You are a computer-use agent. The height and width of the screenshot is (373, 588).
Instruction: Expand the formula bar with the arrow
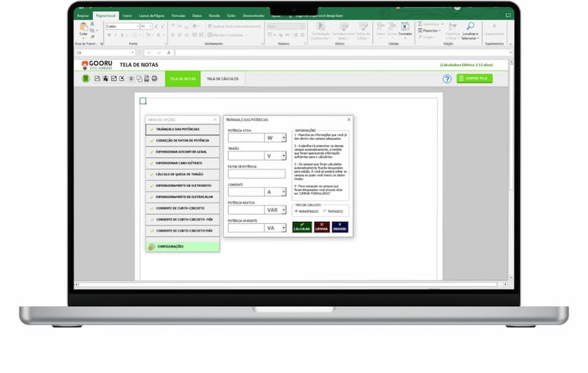pyautogui.click(x=510, y=53)
